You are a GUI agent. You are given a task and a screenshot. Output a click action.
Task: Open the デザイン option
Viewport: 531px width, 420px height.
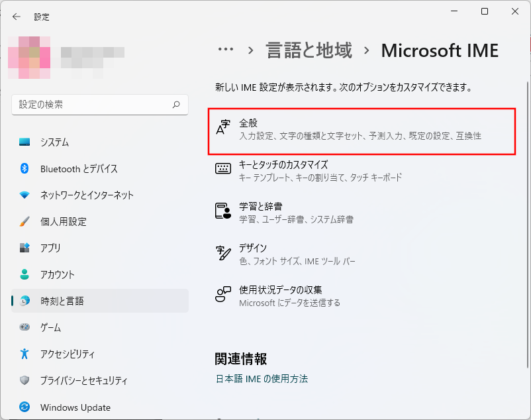tap(362, 254)
